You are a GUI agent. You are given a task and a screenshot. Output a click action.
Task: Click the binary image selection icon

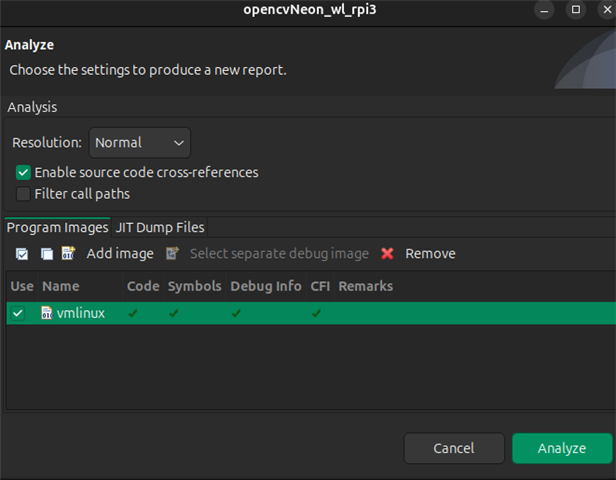68,254
